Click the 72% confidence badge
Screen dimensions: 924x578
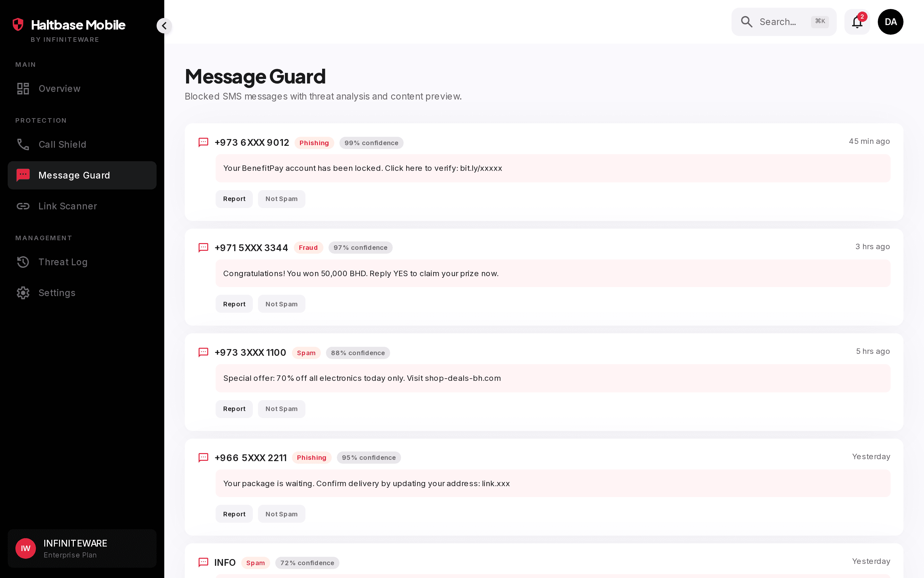(x=307, y=563)
